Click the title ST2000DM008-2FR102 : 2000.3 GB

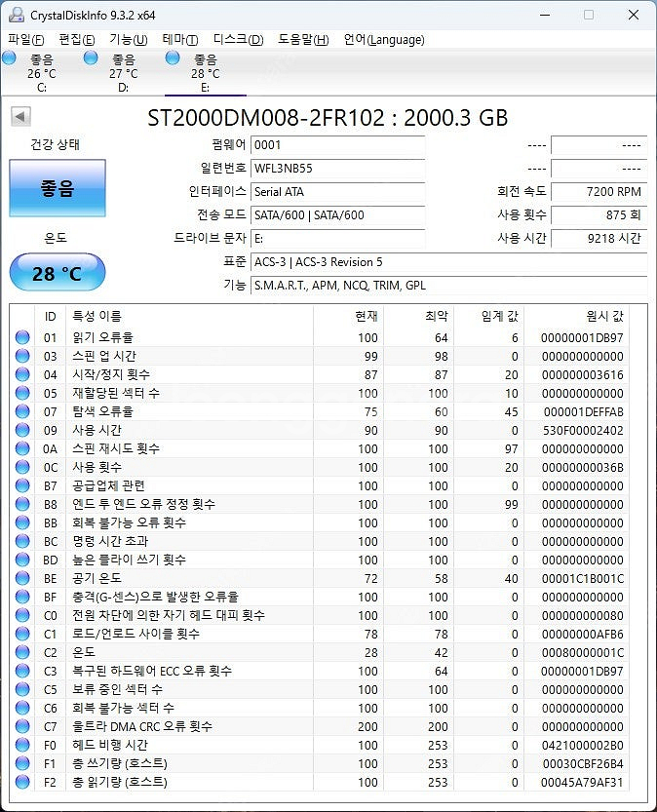tap(328, 118)
